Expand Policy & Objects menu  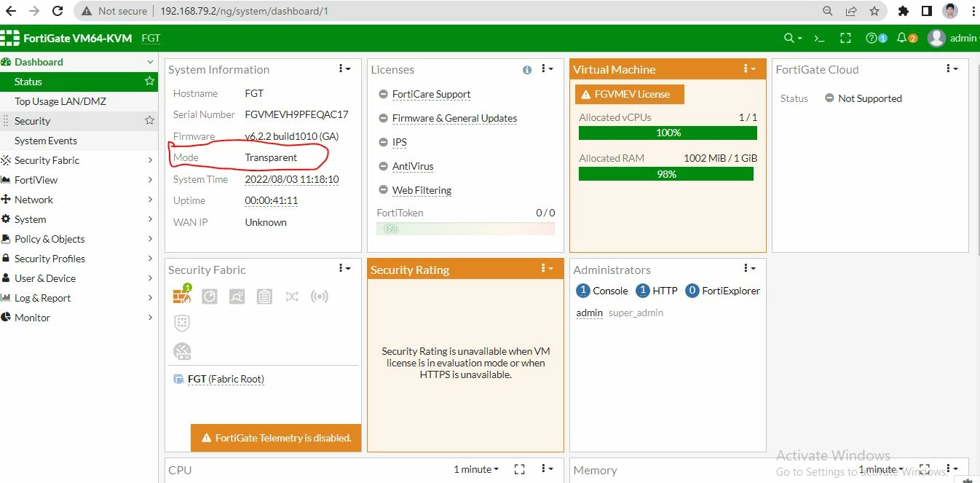pos(79,239)
